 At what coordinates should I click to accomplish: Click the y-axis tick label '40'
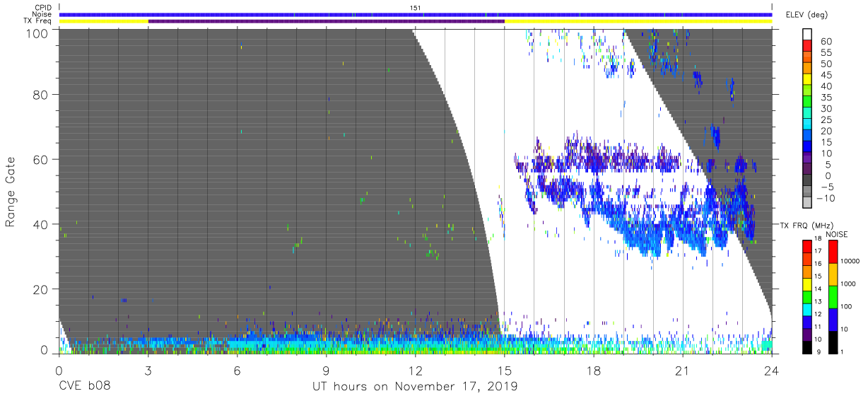[x=41, y=224]
